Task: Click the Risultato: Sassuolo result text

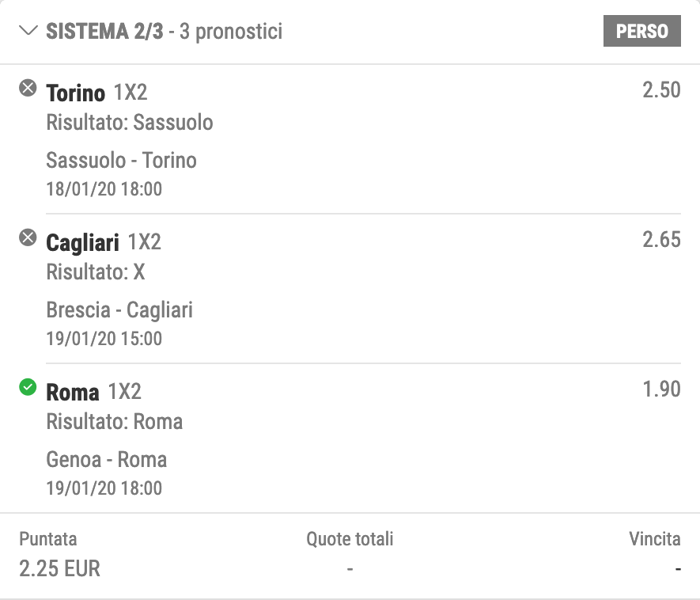Action: click(130, 123)
